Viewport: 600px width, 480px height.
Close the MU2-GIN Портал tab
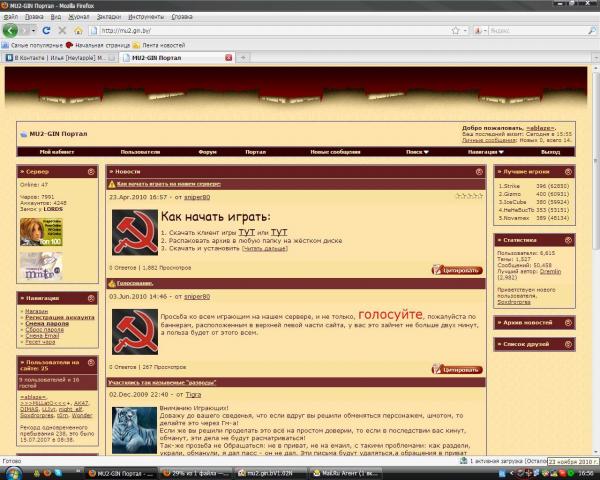click(228, 58)
